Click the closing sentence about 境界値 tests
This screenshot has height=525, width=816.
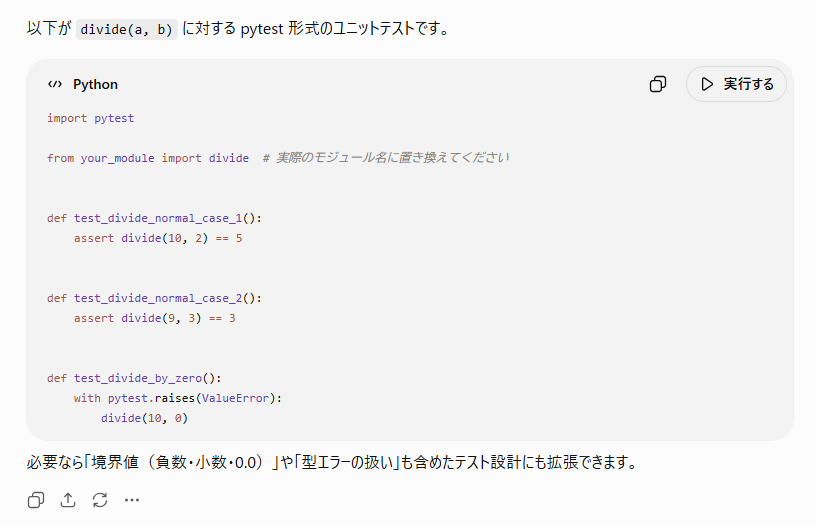(332, 462)
